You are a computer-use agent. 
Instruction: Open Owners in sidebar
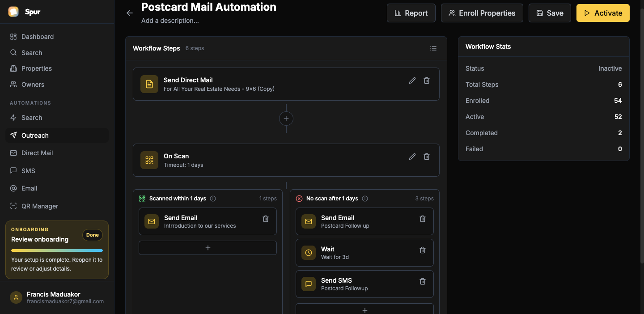57,85
